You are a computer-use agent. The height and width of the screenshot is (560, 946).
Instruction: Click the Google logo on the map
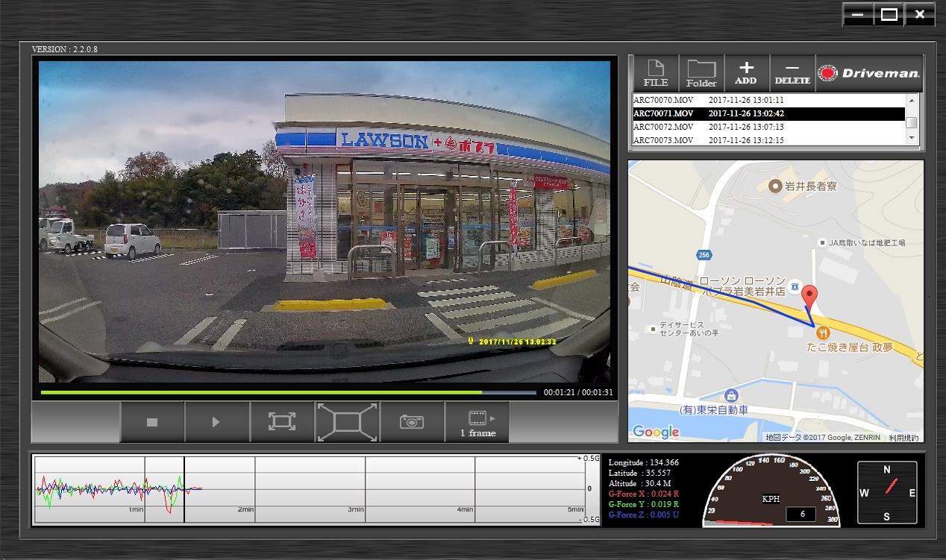pyautogui.click(x=656, y=432)
